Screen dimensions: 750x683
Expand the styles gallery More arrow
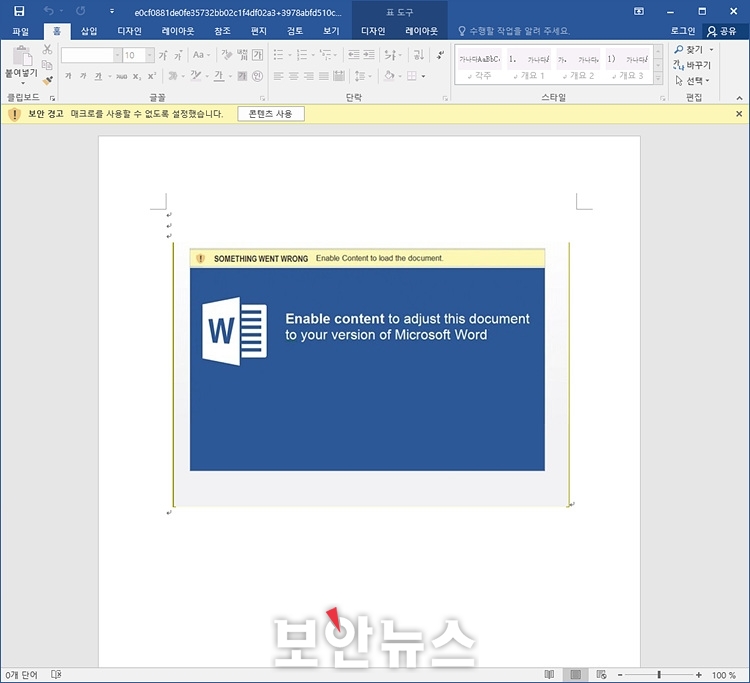[x=659, y=78]
